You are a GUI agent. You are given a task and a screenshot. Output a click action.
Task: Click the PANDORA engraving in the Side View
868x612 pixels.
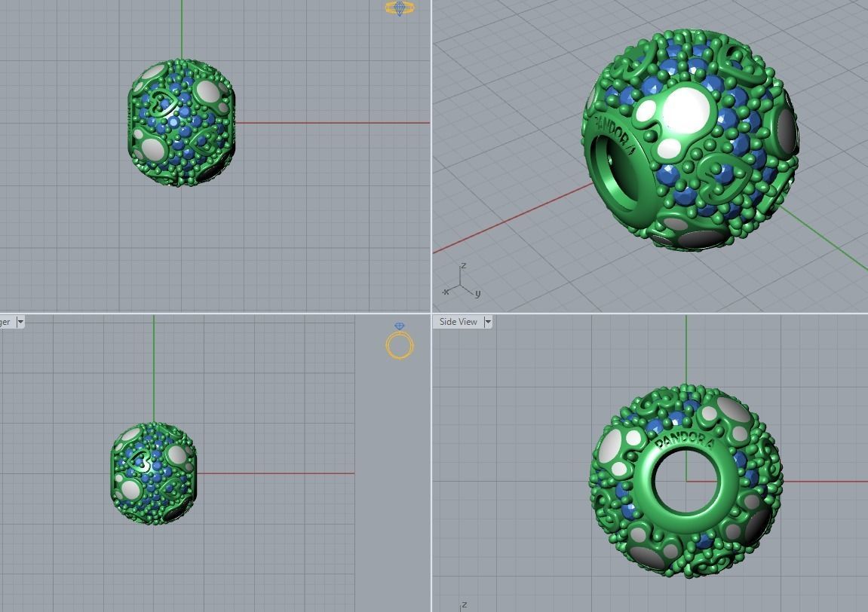click(684, 440)
